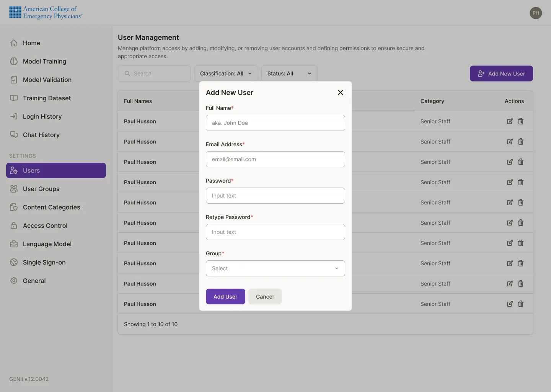Click the User Groups people icon
Image resolution: width=551 pixels, height=392 pixels.
coord(14,189)
